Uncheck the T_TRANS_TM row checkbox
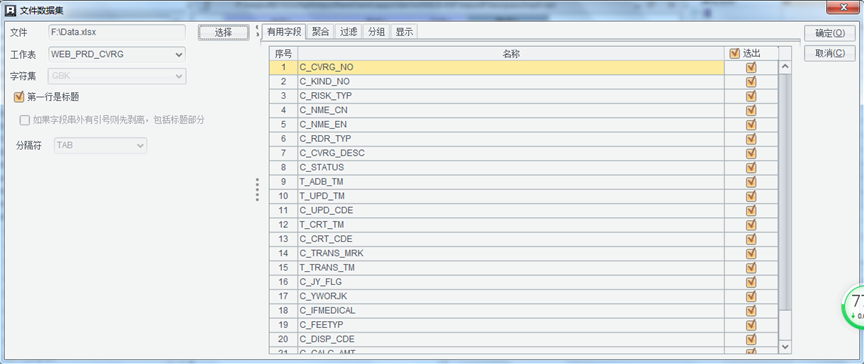Viewport: 864px width, 364px height. point(751,268)
